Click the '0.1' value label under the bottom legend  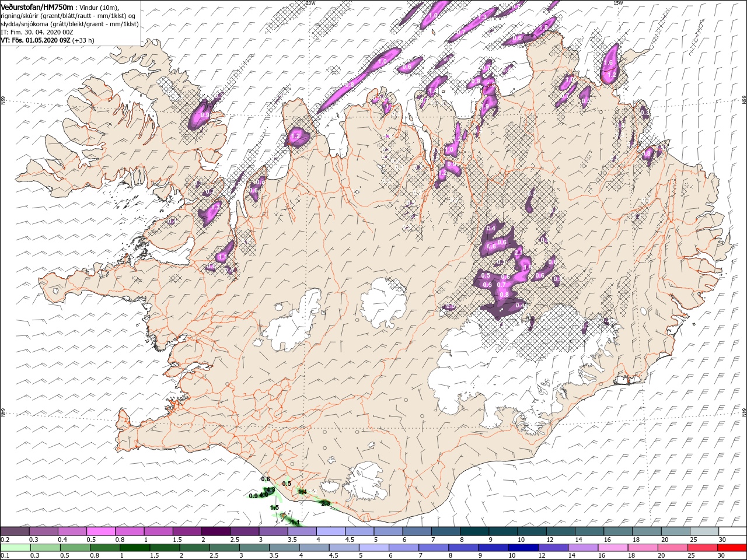coord(5,555)
